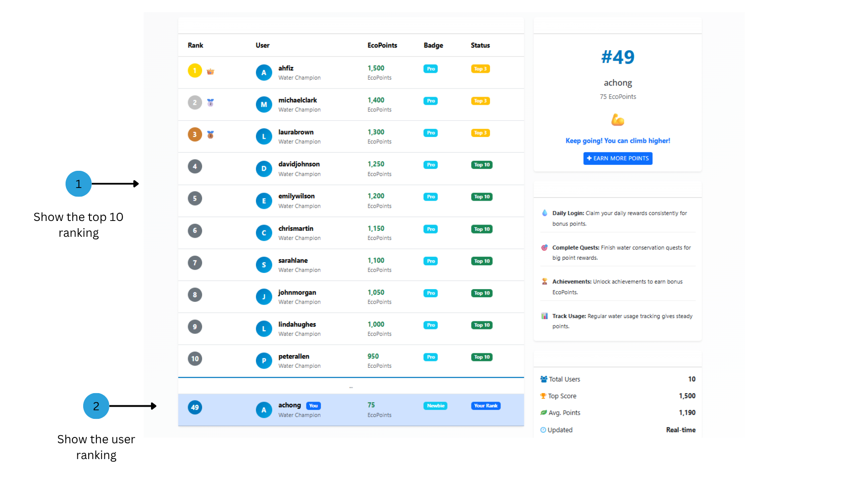Click the Newbie badge in achong's row

435,406
